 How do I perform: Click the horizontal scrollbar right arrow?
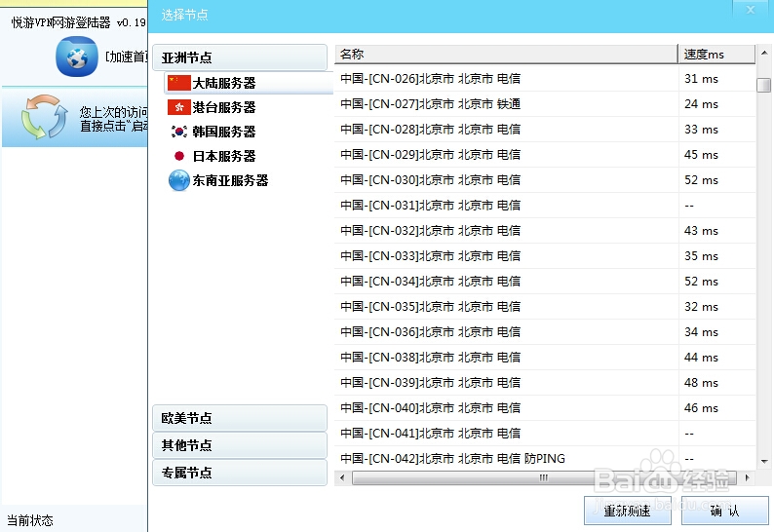click(747, 477)
